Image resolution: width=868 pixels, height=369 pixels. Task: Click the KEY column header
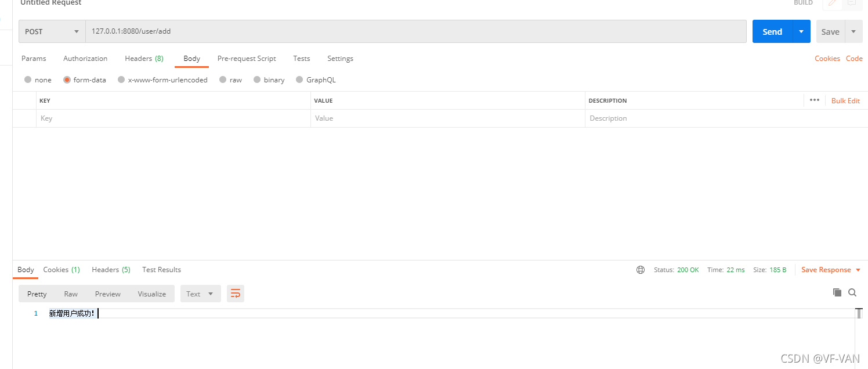(45, 100)
